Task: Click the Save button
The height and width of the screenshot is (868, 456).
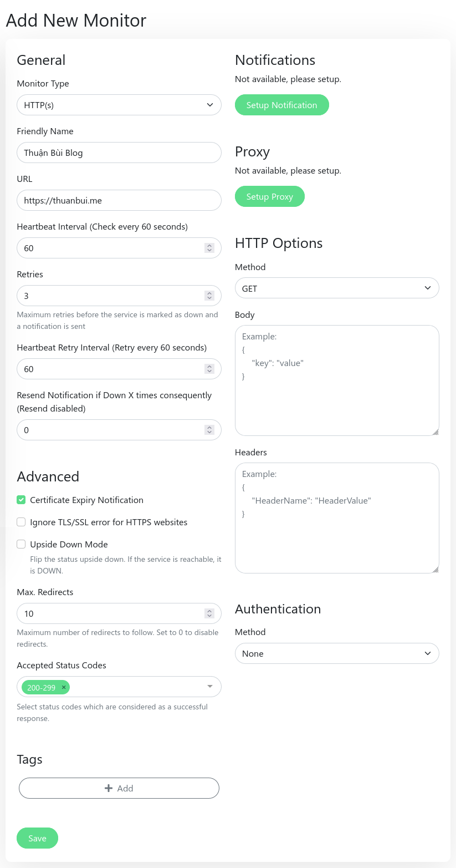Action: pyautogui.click(x=37, y=838)
